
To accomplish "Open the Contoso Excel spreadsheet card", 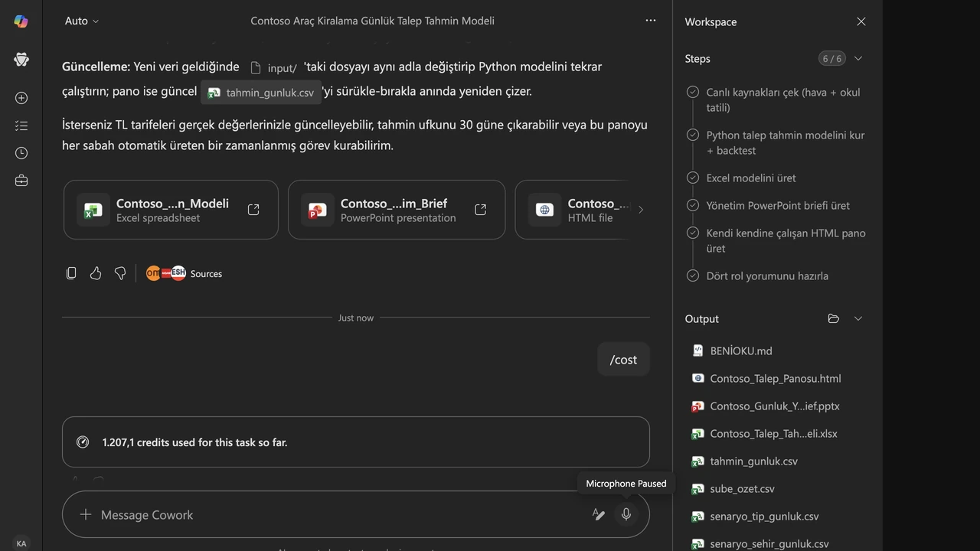I will click(x=171, y=210).
